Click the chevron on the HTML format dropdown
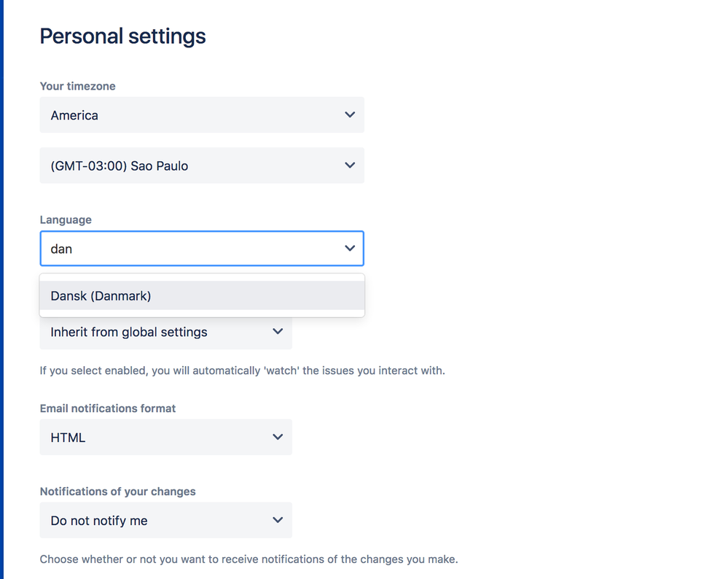The image size is (728, 579). pyautogui.click(x=278, y=437)
